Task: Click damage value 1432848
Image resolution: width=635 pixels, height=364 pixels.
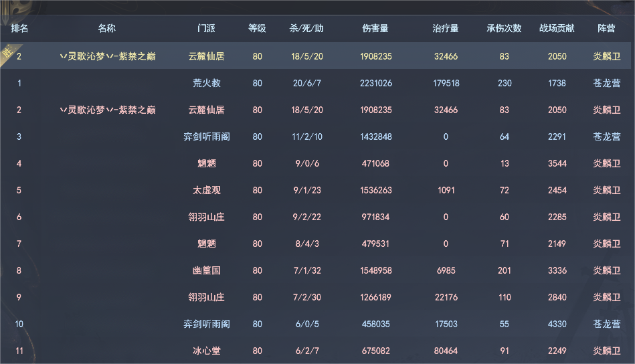Action: tap(376, 136)
